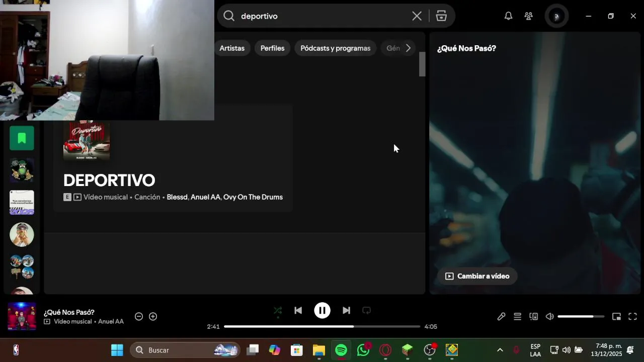Open Minecraft block icon in taskbar
This screenshot has height=362, width=644.
coord(408,350)
